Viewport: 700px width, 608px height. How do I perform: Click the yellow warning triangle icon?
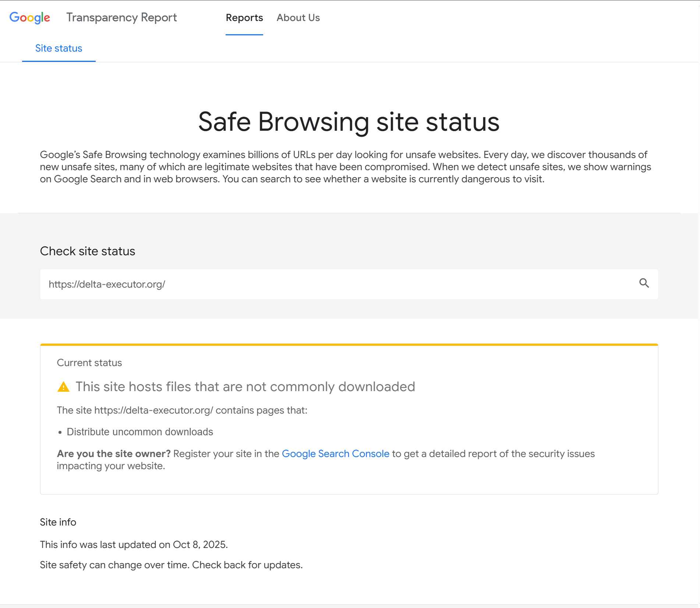63,387
